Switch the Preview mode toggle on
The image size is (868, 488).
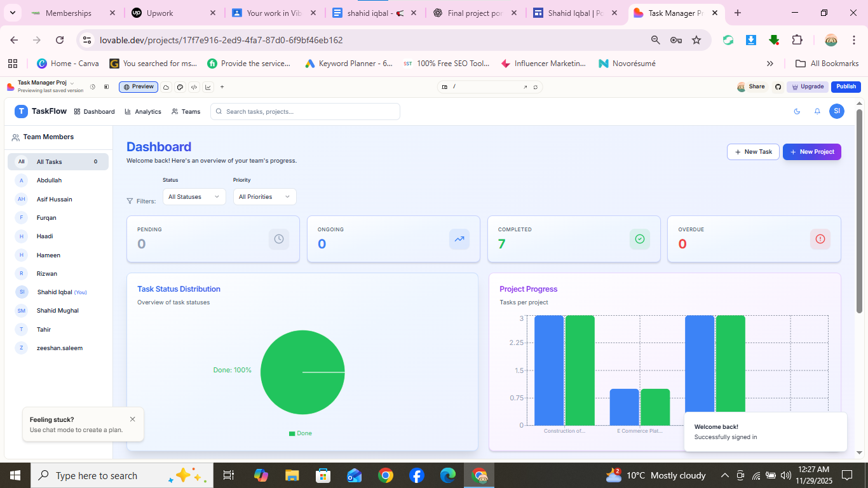click(x=138, y=87)
